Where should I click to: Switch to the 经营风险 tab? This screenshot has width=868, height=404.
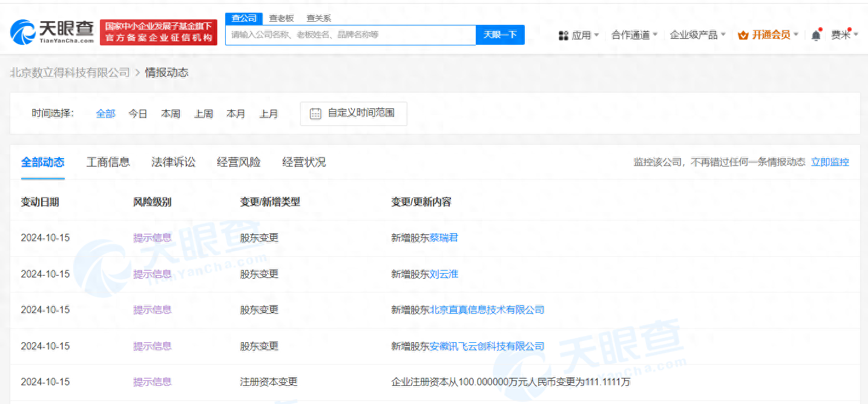pos(239,162)
